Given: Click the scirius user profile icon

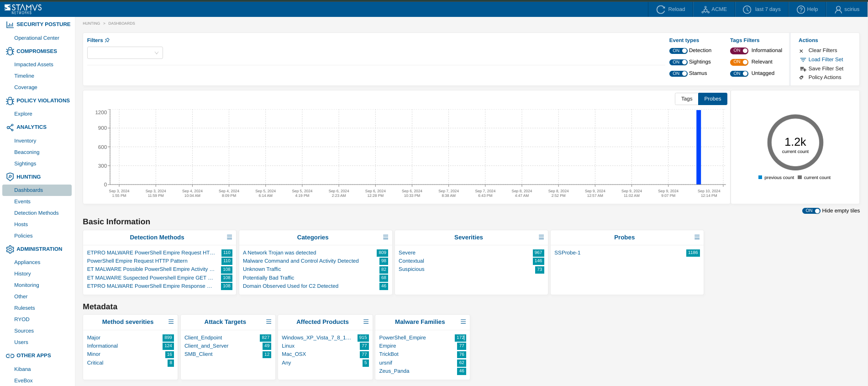Looking at the screenshot, I should click(x=838, y=9).
